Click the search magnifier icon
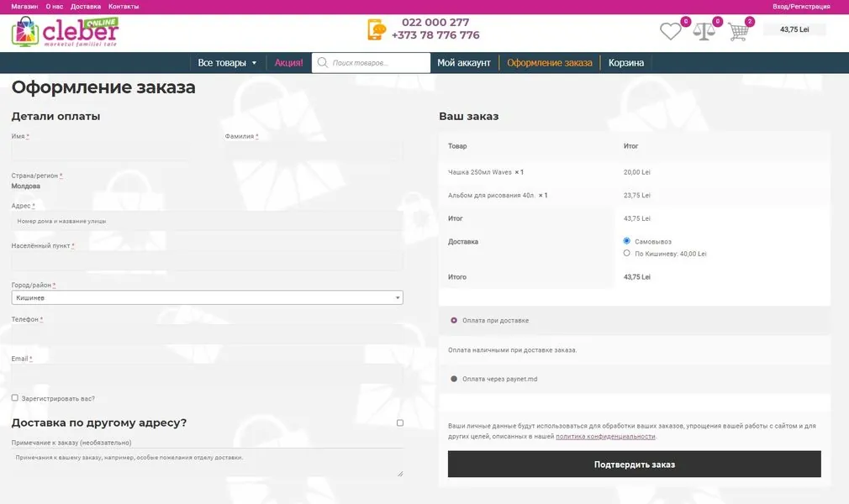The width and height of the screenshot is (849, 504). tap(322, 62)
